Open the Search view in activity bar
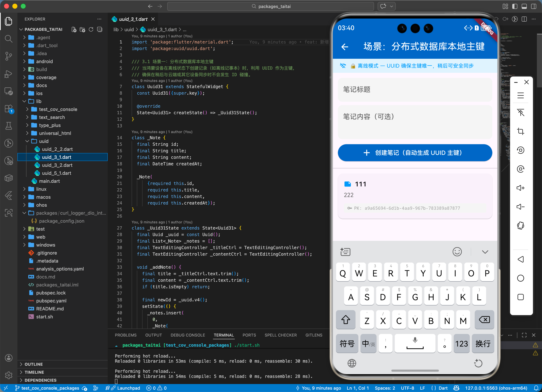This screenshot has width=542, height=392. [x=9, y=39]
